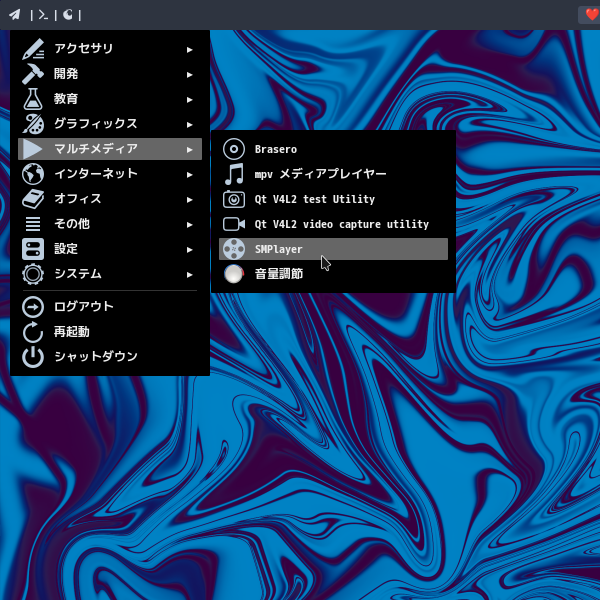This screenshot has height=600, width=600.
Task: Expand オフィス submenu arrow
Action: point(189,199)
